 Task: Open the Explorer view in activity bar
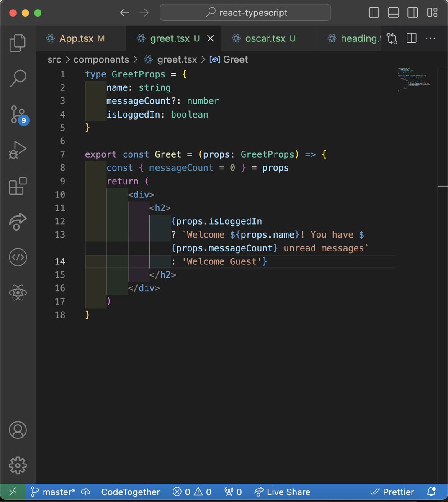[18, 43]
